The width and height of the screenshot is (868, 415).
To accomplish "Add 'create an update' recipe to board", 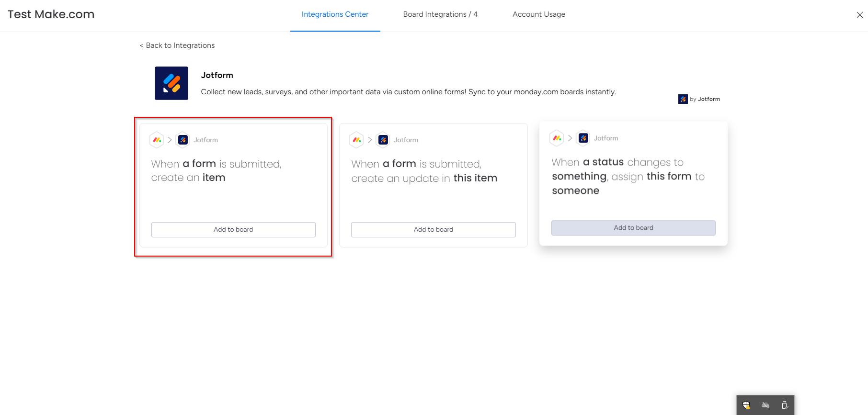I will click(x=434, y=230).
